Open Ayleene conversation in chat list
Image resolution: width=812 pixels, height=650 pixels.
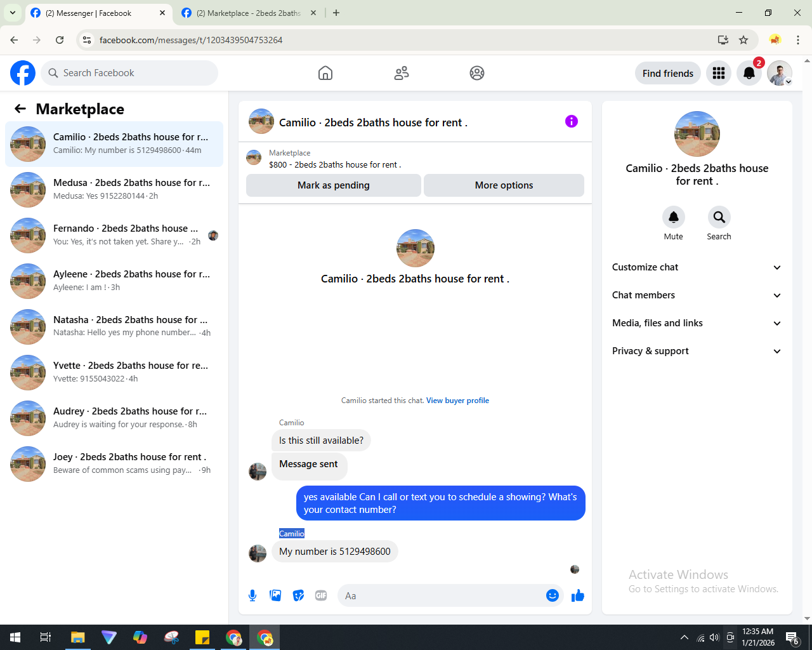[114, 281]
